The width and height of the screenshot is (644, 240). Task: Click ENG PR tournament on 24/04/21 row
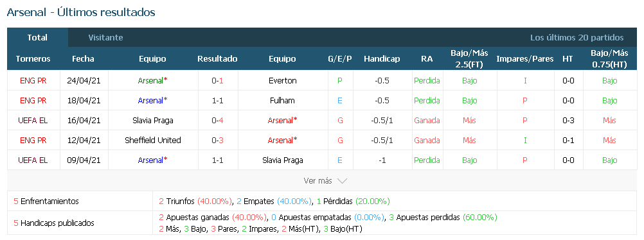[x=33, y=81]
